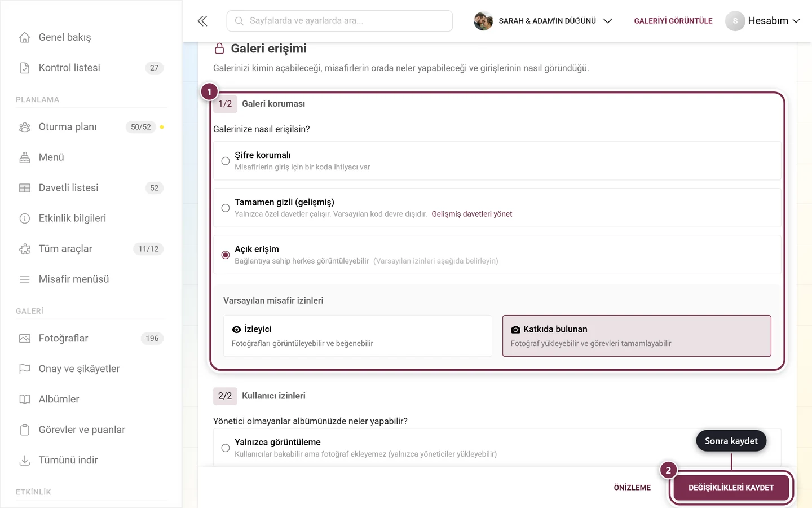Choose the Katkıda bulunan permission card
The width and height of the screenshot is (812, 508).
point(637,336)
